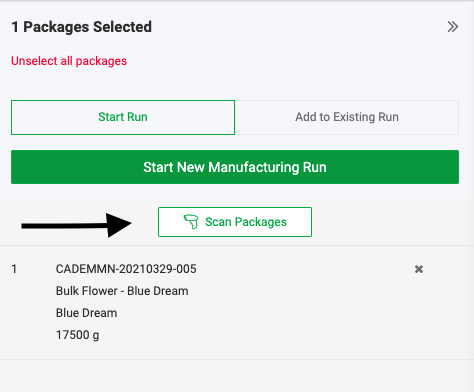Select the package ID CADEMMN-20210329-005 text

click(x=126, y=269)
